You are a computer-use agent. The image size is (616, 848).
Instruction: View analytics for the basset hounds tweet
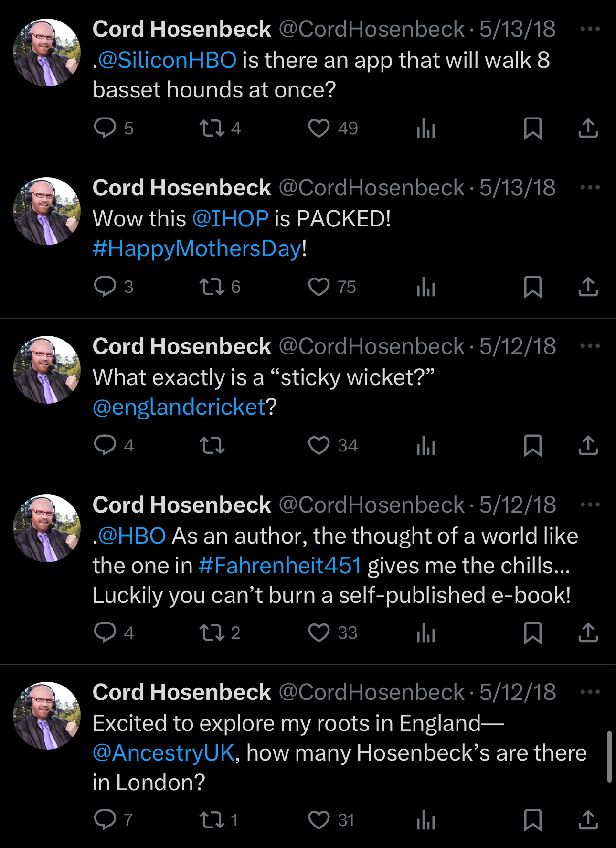(426, 128)
